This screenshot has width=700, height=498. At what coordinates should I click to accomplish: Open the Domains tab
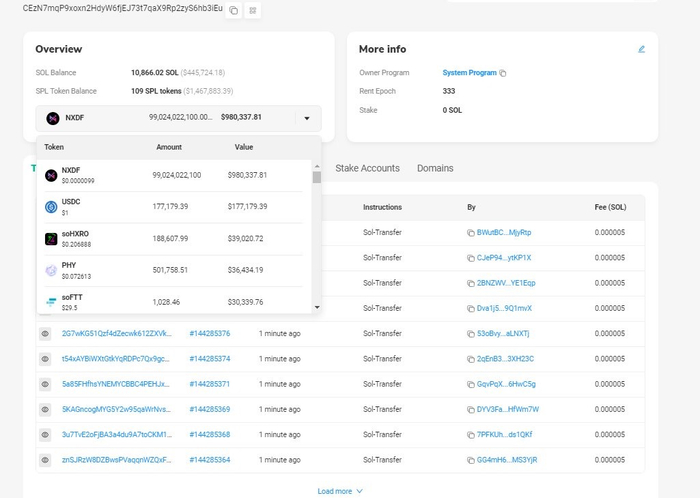(x=435, y=168)
